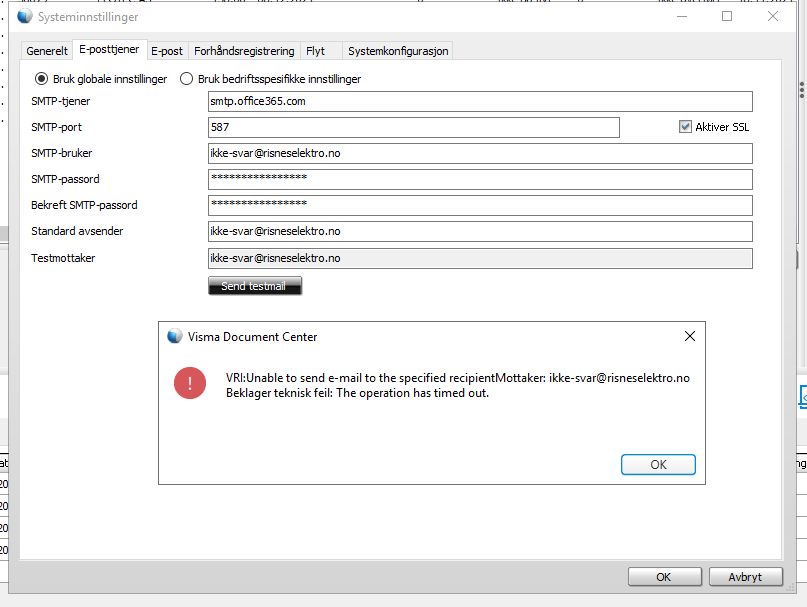The image size is (807, 607).
Task: Open the E-post tab
Action: [167, 51]
